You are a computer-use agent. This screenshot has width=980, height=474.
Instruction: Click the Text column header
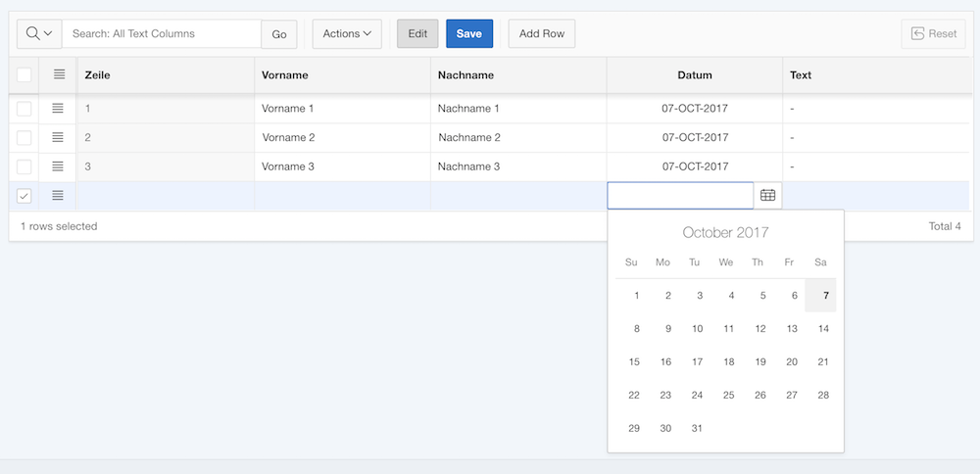point(877,75)
